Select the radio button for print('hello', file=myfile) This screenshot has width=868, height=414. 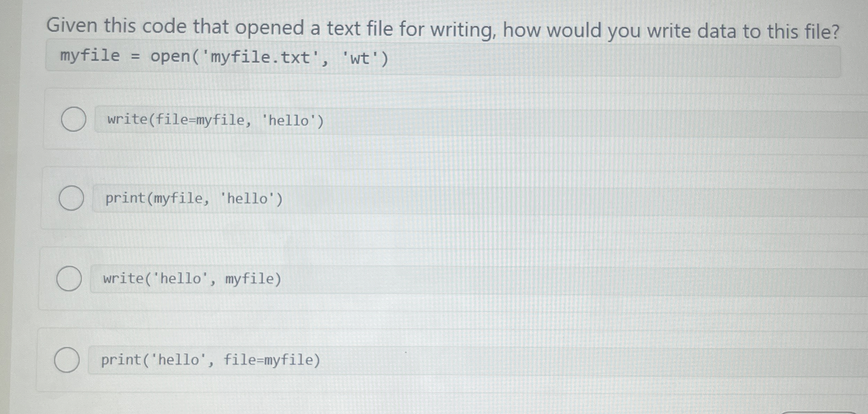67,360
